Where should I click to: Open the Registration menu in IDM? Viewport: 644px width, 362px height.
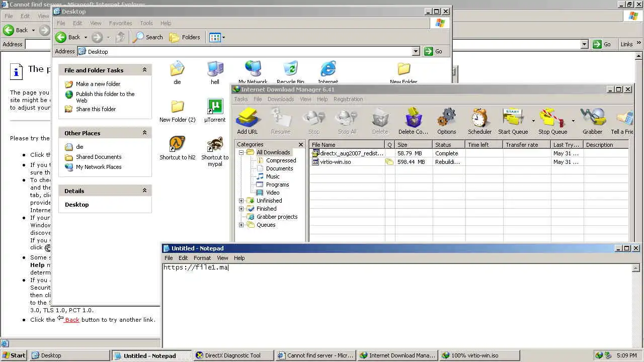(348, 99)
